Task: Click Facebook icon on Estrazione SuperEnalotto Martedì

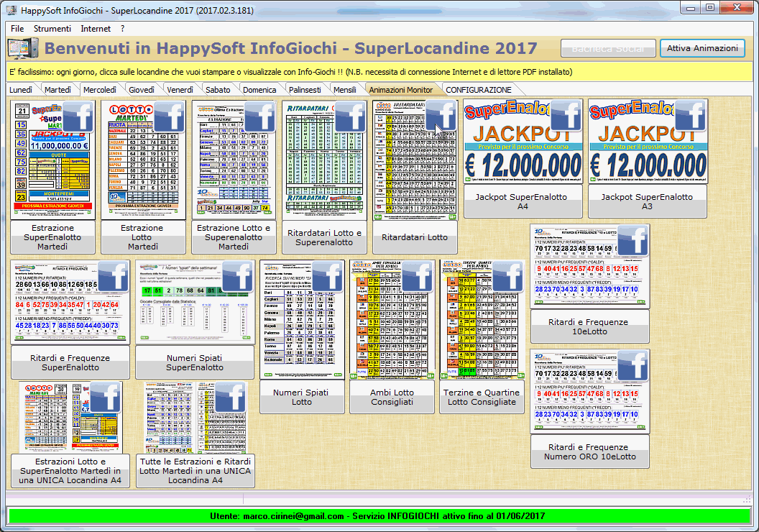Action: (79, 116)
